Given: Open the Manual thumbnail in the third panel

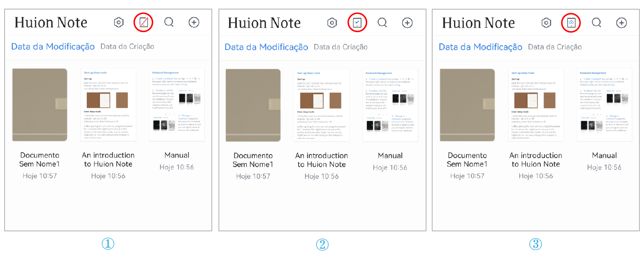Looking at the screenshot, I should 604,105.
